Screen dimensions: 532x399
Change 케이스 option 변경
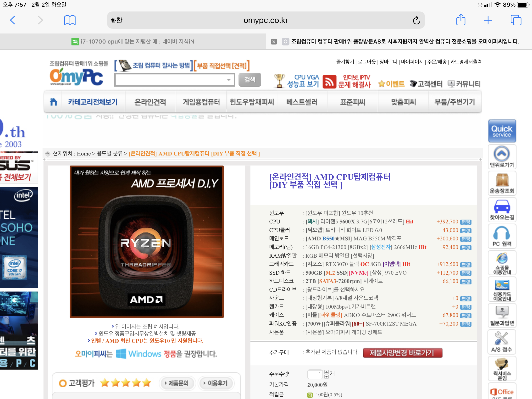(x=466, y=316)
